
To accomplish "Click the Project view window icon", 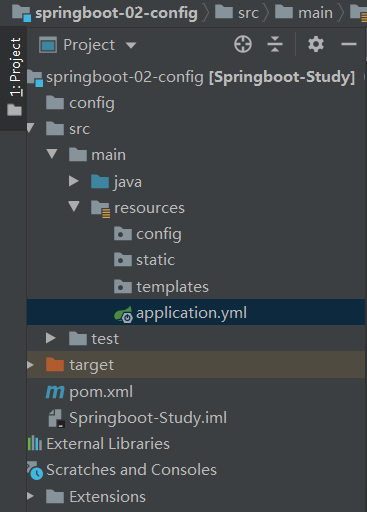I will pyautogui.click(x=48, y=45).
